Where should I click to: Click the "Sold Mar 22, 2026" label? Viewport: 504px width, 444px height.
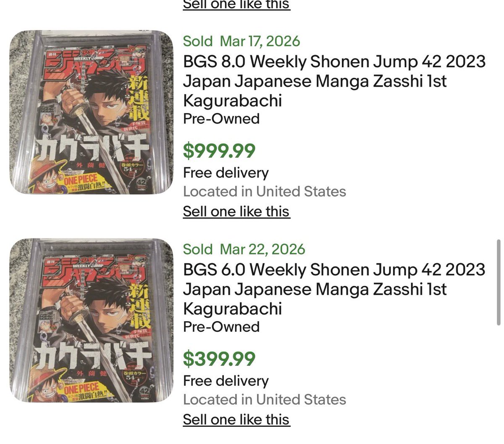(244, 249)
